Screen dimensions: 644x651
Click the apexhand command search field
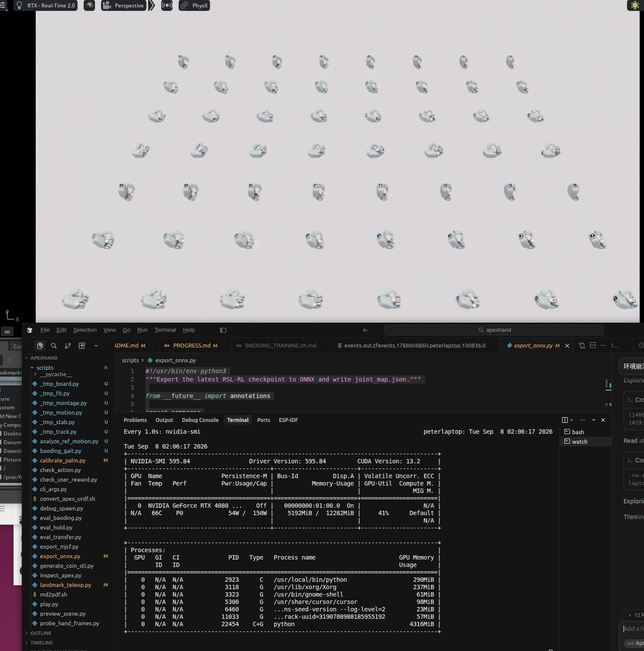[494, 330]
